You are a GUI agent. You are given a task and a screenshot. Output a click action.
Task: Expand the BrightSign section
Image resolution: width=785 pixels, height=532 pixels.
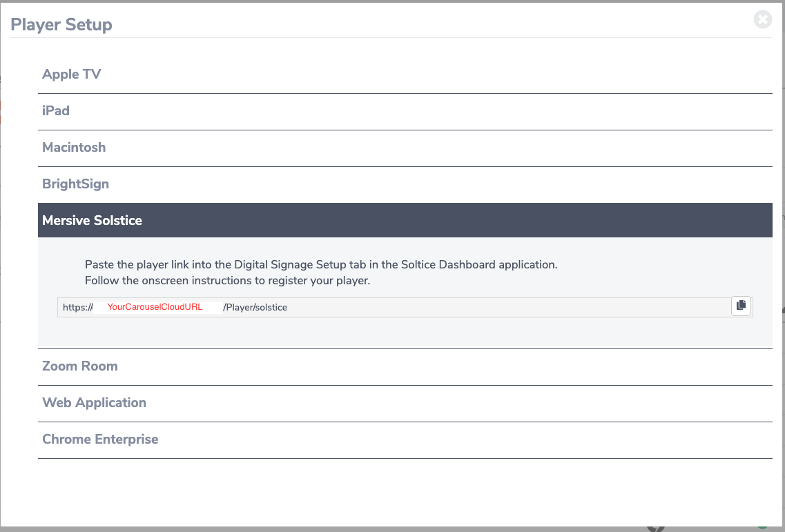point(405,184)
